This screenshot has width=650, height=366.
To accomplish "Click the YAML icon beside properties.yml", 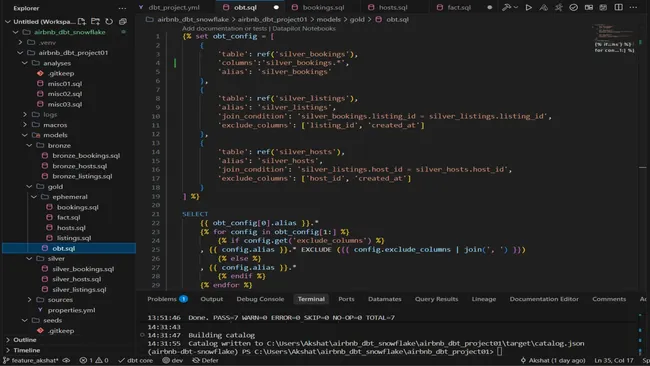I will [x=40, y=310].
